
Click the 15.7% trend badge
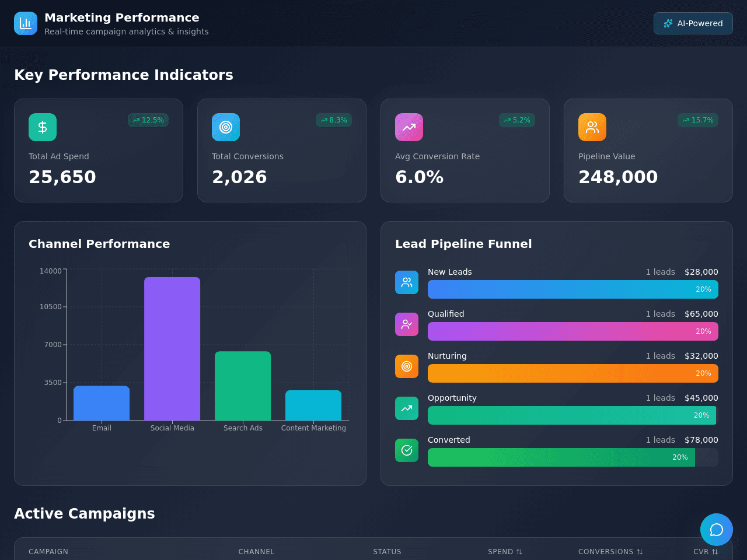tap(698, 120)
